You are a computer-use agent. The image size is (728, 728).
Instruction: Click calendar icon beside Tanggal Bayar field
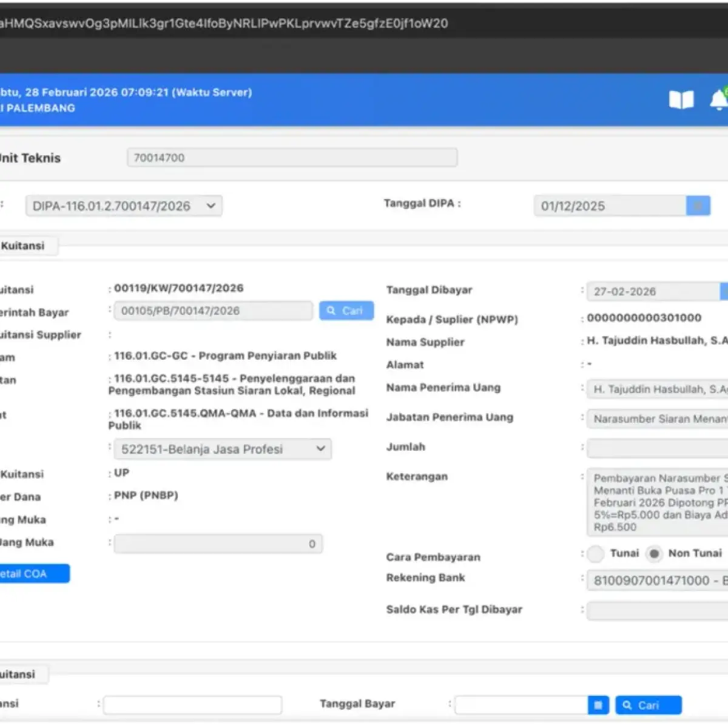click(598, 705)
